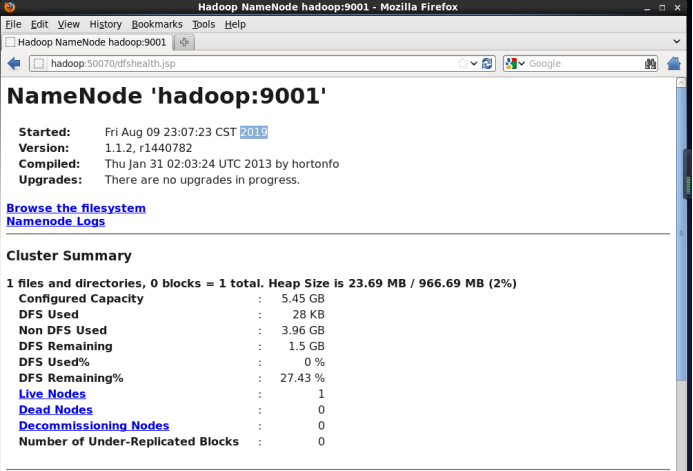Open the Edit menu
This screenshot has height=471, width=693.
pos(39,24)
